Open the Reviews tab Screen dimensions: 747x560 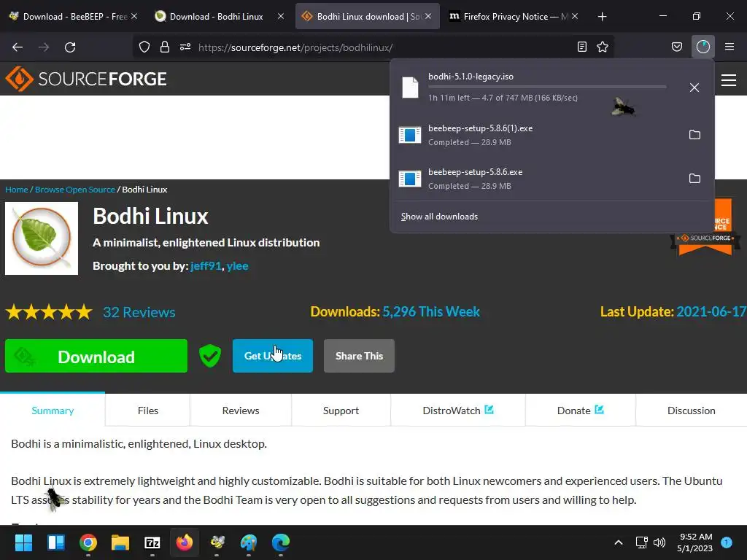tap(241, 411)
